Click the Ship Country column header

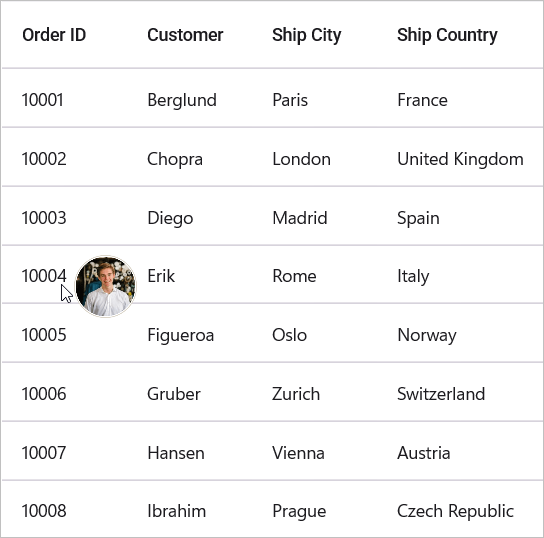click(x=447, y=35)
